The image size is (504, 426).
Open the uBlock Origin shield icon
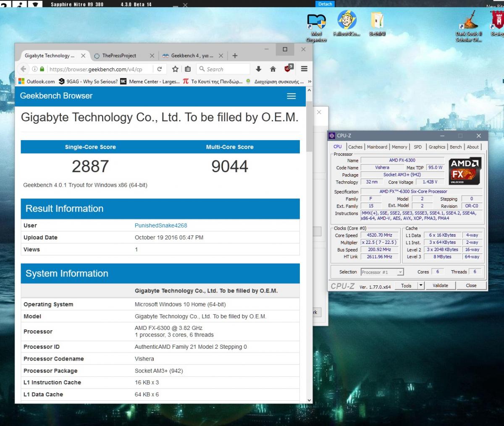pyautogui.click(x=289, y=68)
